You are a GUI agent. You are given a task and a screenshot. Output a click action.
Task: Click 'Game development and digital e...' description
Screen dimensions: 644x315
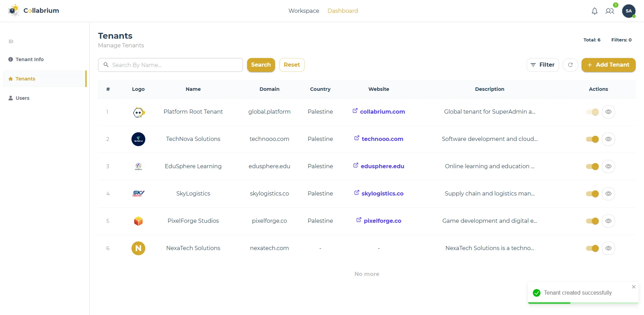tap(490, 221)
